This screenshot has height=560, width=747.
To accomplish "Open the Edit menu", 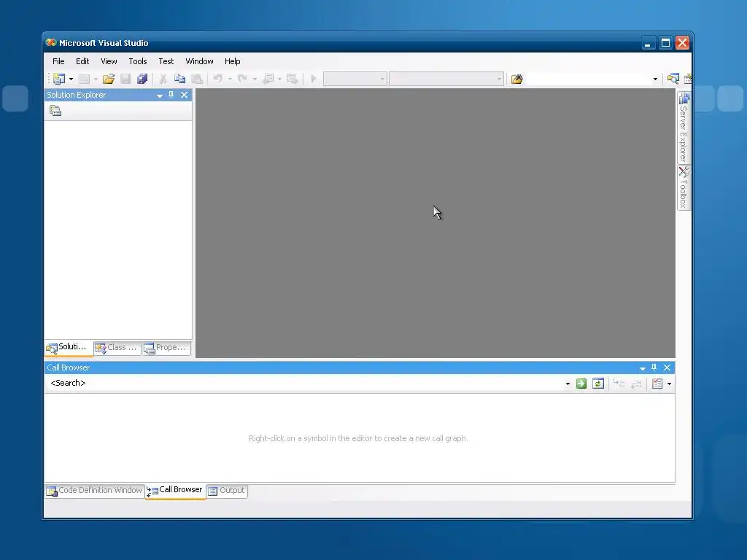I will click(82, 61).
